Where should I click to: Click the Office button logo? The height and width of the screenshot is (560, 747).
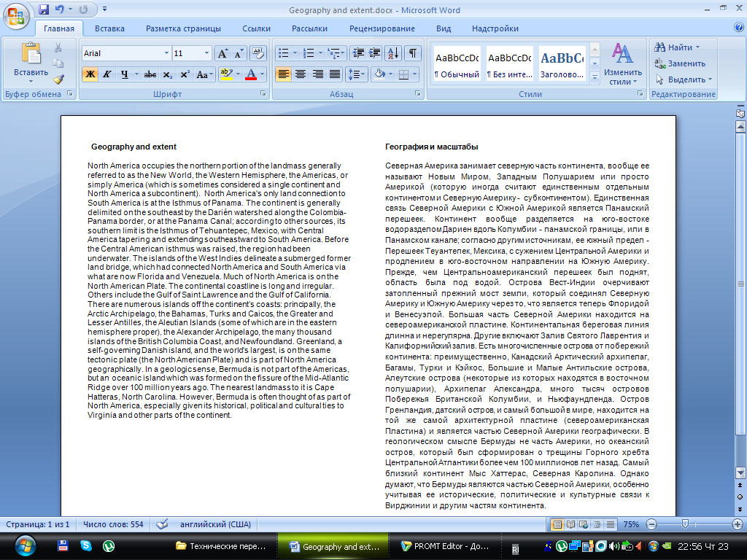(x=16, y=16)
